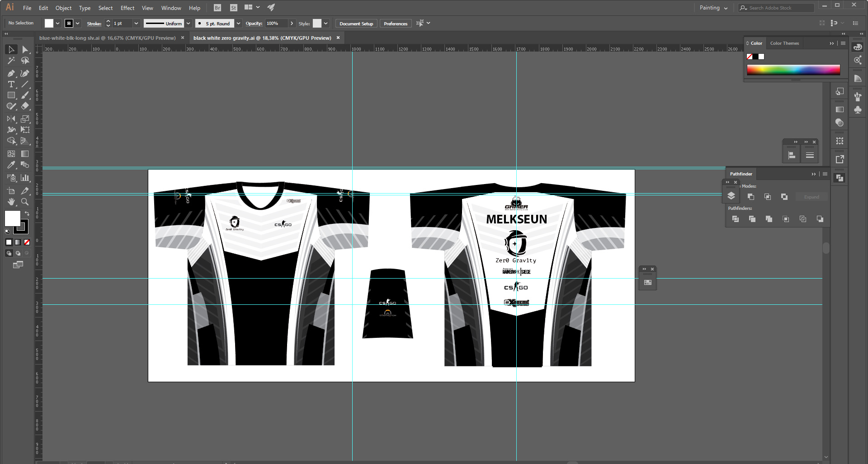Image resolution: width=868 pixels, height=464 pixels.
Task: Change screen mode button
Action: pos(18,265)
